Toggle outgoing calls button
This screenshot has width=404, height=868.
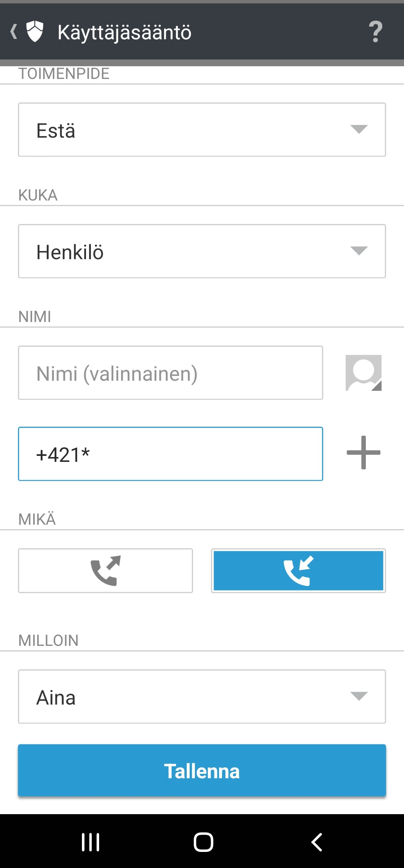point(105,571)
